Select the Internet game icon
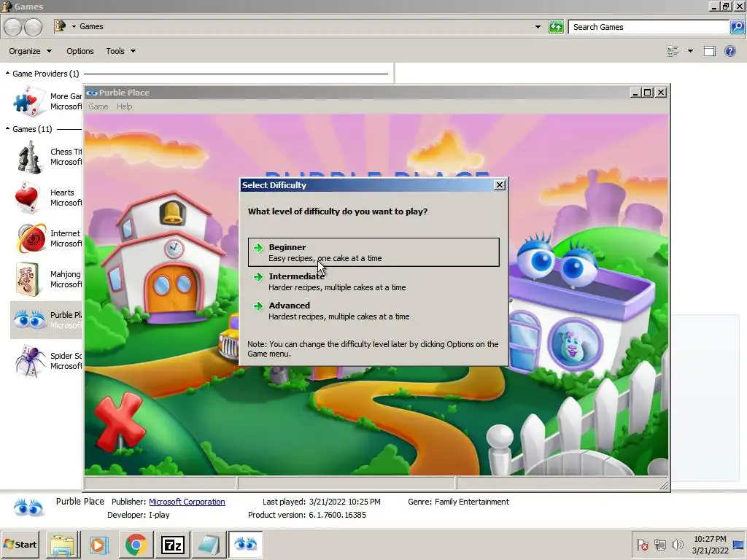 [31, 238]
